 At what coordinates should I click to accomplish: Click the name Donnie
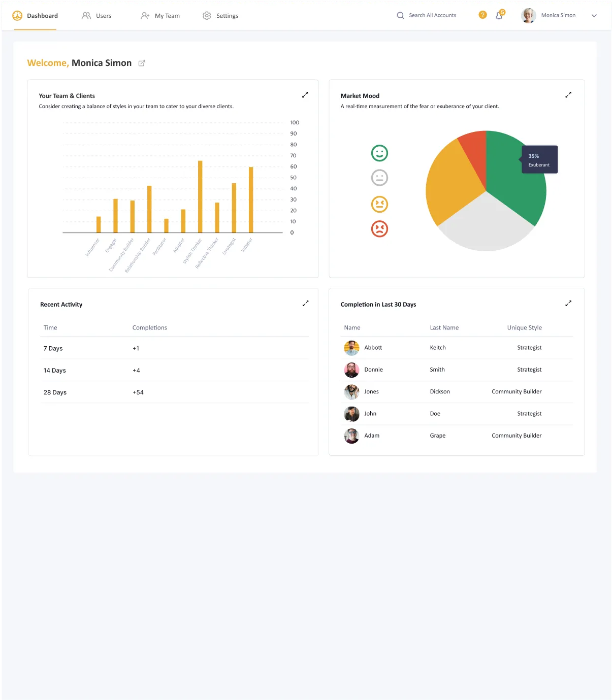(373, 370)
